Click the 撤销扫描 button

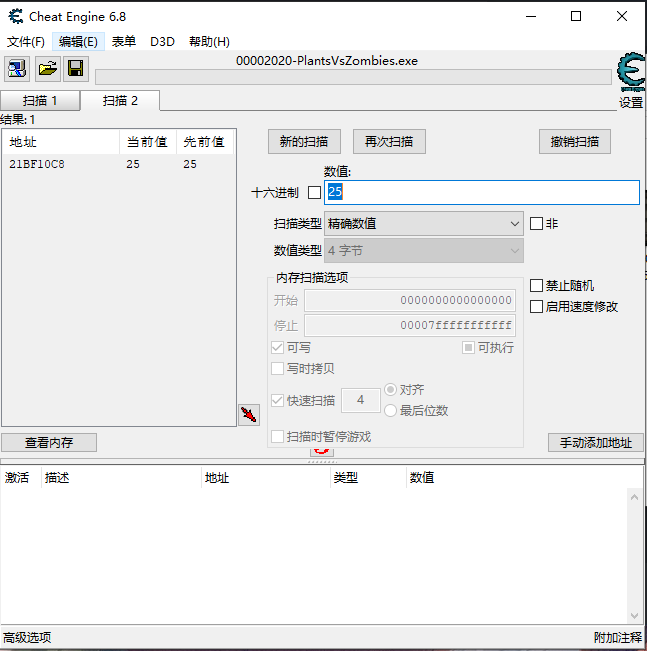pos(575,142)
